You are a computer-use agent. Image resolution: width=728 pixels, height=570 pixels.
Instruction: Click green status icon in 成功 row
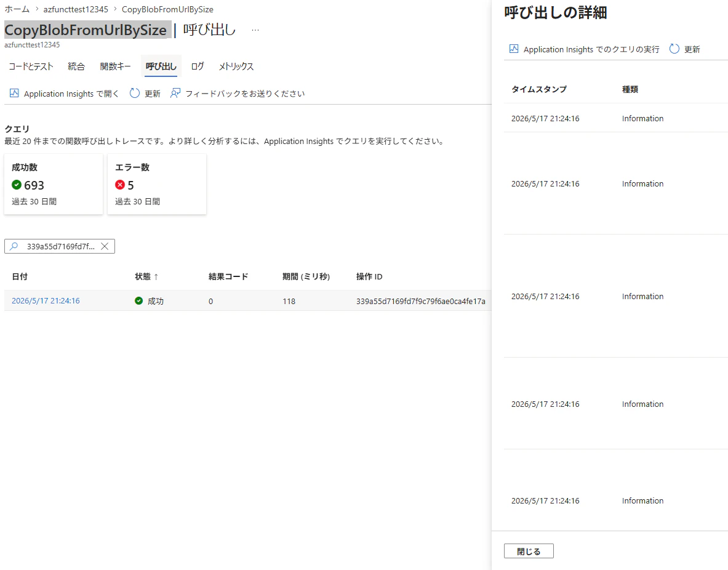click(139, 301)
